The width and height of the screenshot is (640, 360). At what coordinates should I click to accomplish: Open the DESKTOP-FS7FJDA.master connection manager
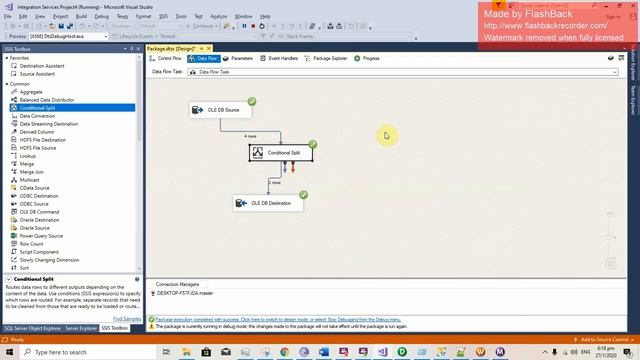click(x=182, y=293)
